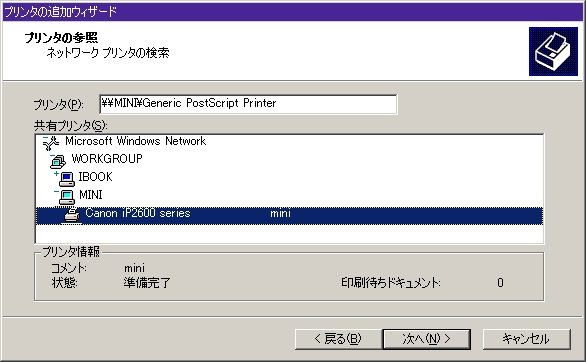
Task: Click the IBOOK computer icon
Action: click(x=67, y=179)
